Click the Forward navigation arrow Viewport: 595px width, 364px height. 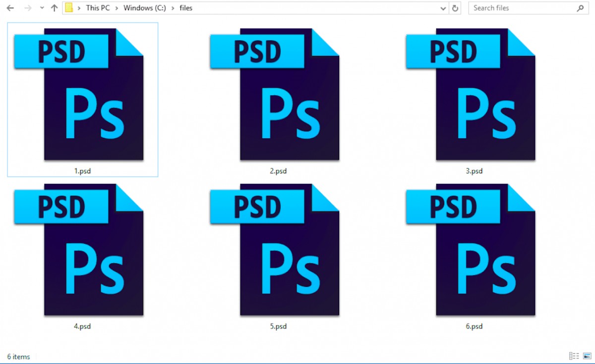click(x=28, y=8)
